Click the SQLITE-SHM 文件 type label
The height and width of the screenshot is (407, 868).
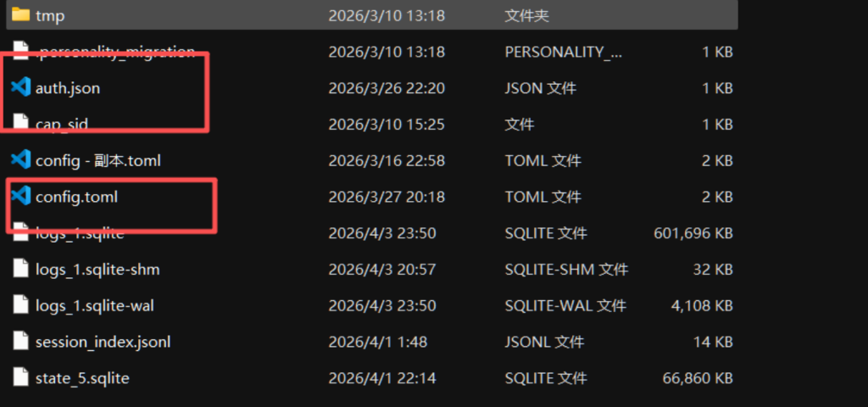(x=566, y=270)
